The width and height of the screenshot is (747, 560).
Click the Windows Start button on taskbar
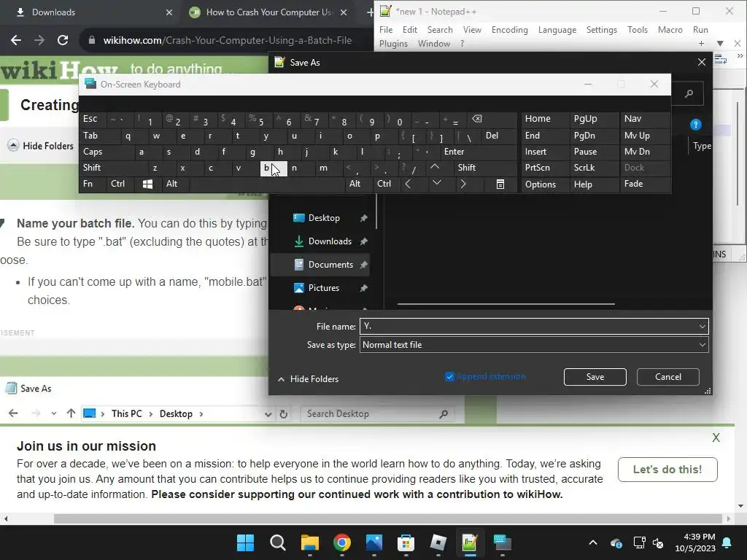[245, 542]
